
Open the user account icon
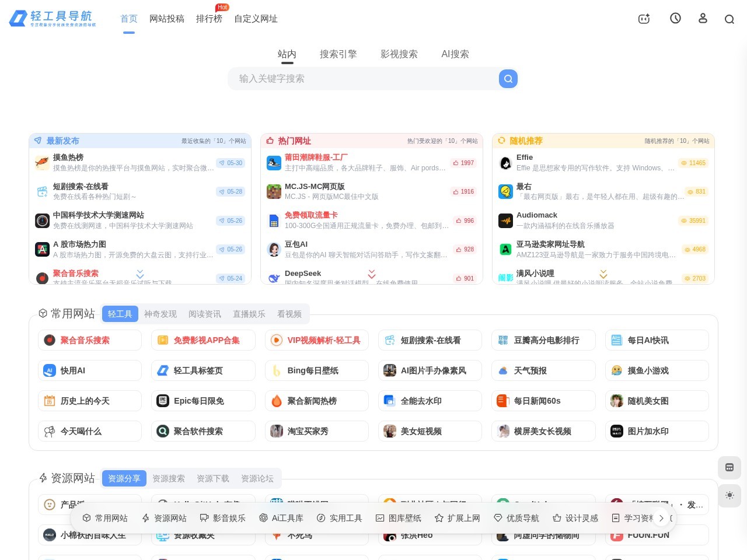coord(703,19)
